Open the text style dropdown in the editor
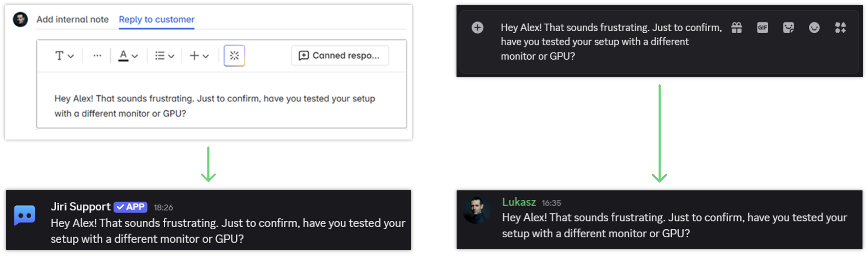 (x=63, y=55)
